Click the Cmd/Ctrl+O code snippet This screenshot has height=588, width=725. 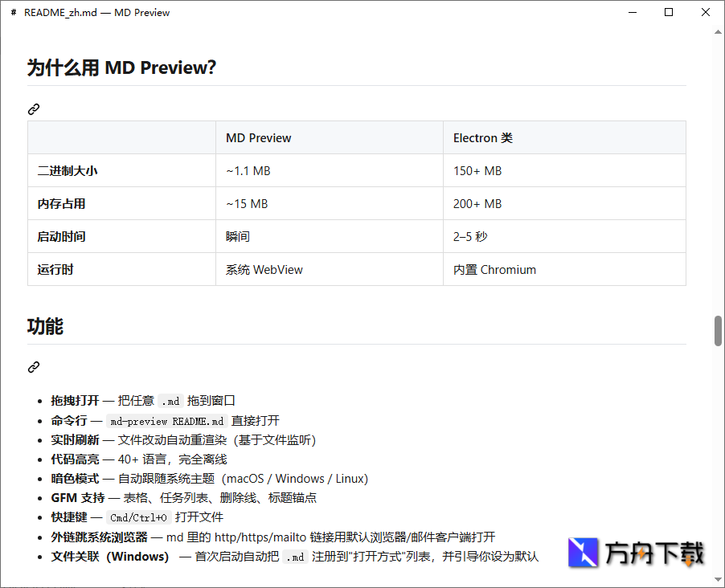tap(137, 517)
